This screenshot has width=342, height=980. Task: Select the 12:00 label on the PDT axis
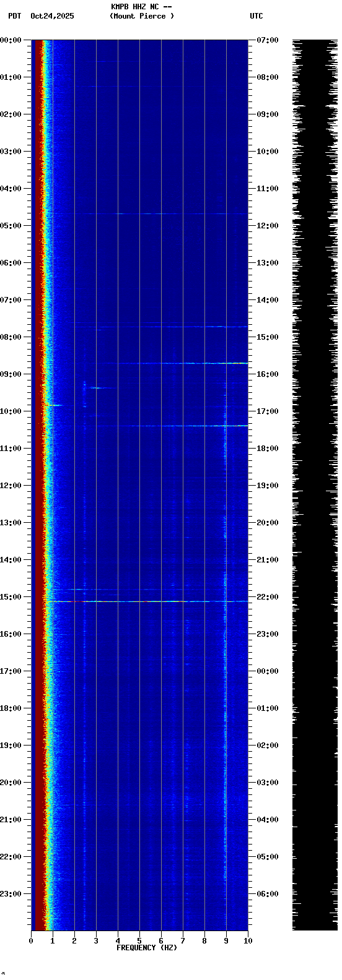point(11,486)
